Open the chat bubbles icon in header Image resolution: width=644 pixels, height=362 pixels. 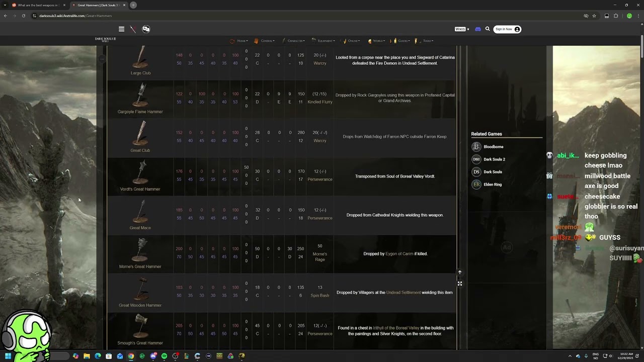146,29
